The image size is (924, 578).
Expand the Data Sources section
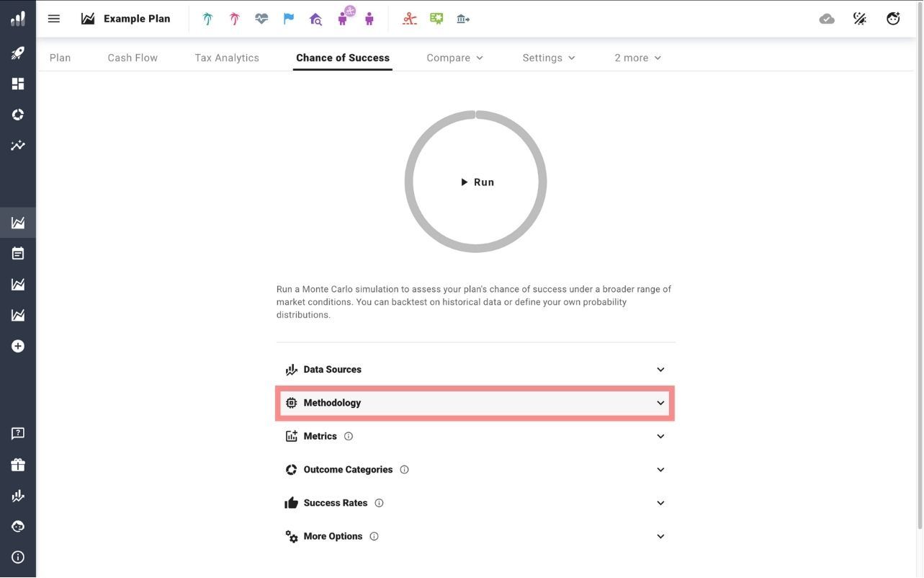(x=475, y=370)
